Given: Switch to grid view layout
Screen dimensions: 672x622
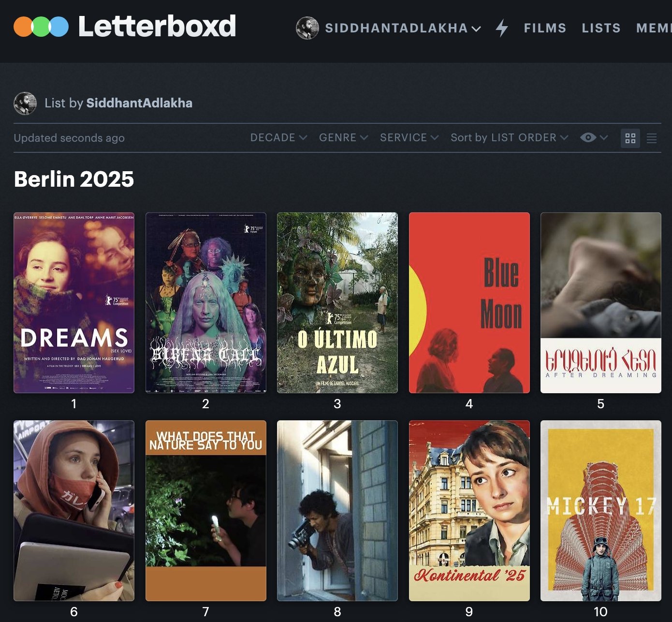Looking at the screenshot, I should [x=630, y=138].
